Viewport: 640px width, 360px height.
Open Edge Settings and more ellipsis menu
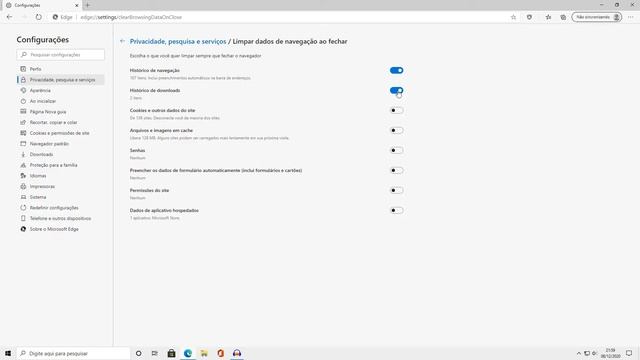pyautogui.click(x=631, y=17)
